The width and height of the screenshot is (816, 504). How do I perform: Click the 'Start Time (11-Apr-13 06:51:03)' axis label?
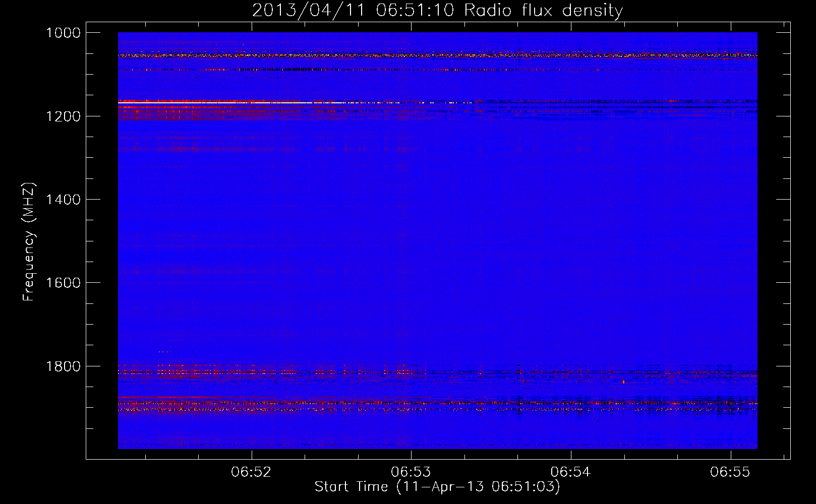pyautogui.click(x=437, y=487)
